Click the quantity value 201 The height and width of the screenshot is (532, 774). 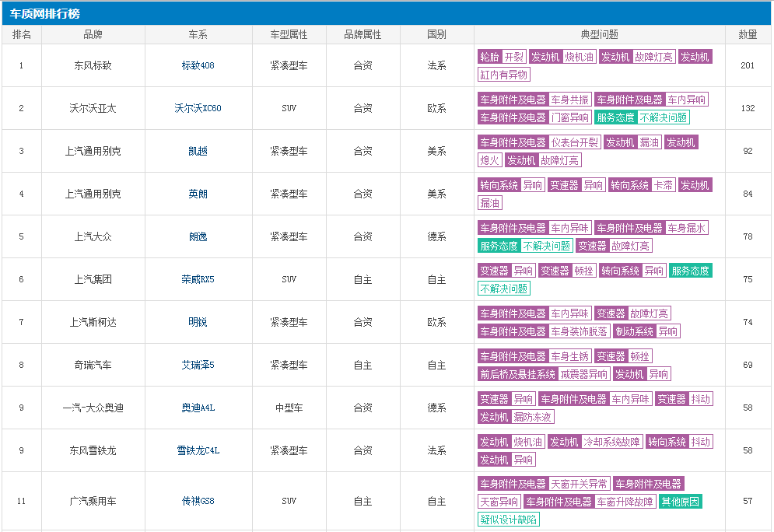[748, 65]
